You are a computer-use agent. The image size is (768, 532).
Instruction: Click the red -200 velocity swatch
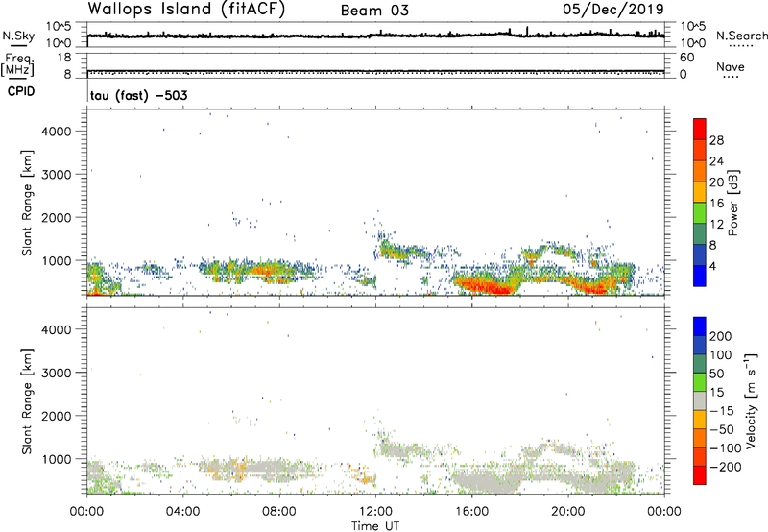pos(700,475)
